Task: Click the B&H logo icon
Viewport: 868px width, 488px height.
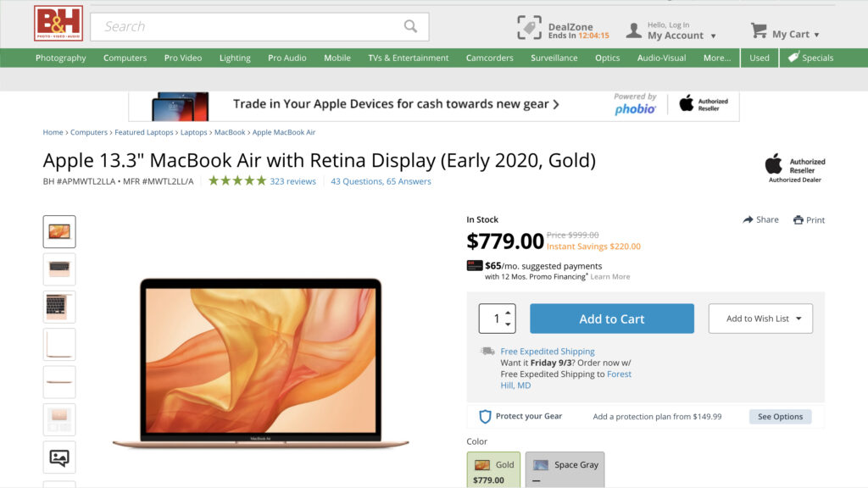Action: (58, 24)
